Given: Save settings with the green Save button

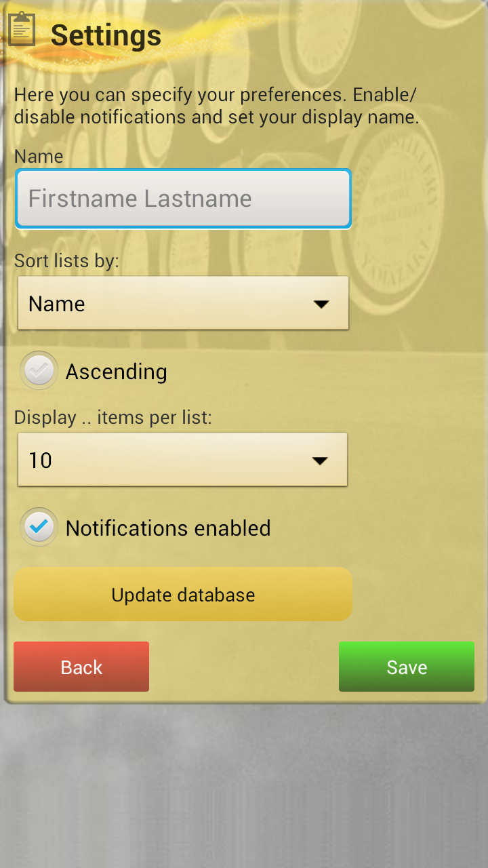Looking at the screenshot, I should click(407, 667).
